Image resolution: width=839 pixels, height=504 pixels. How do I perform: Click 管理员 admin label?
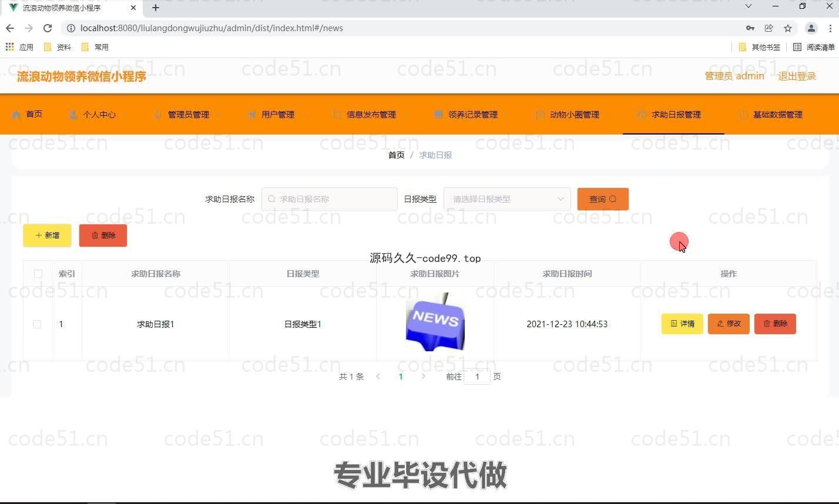tap(734, 76)
